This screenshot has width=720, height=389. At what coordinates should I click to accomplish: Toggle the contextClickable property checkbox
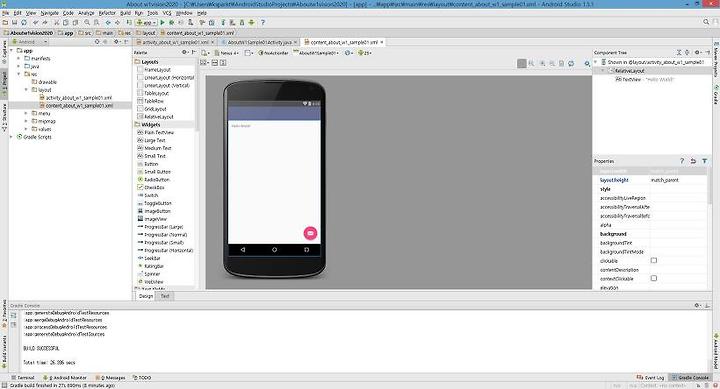(x=654, y=278)
